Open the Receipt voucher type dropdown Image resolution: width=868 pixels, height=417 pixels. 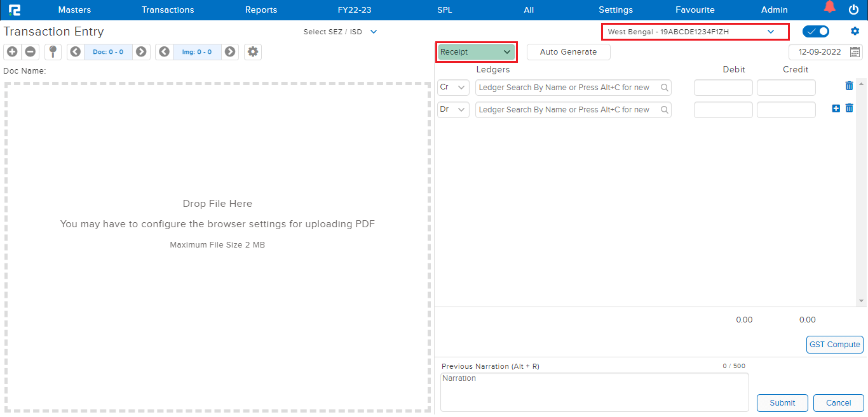476,52
